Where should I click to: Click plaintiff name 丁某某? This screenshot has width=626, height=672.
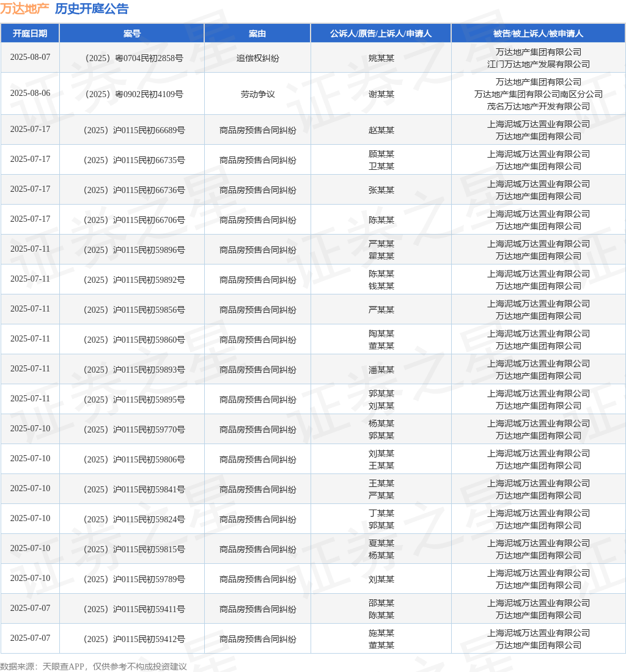[x=381, y=513]
